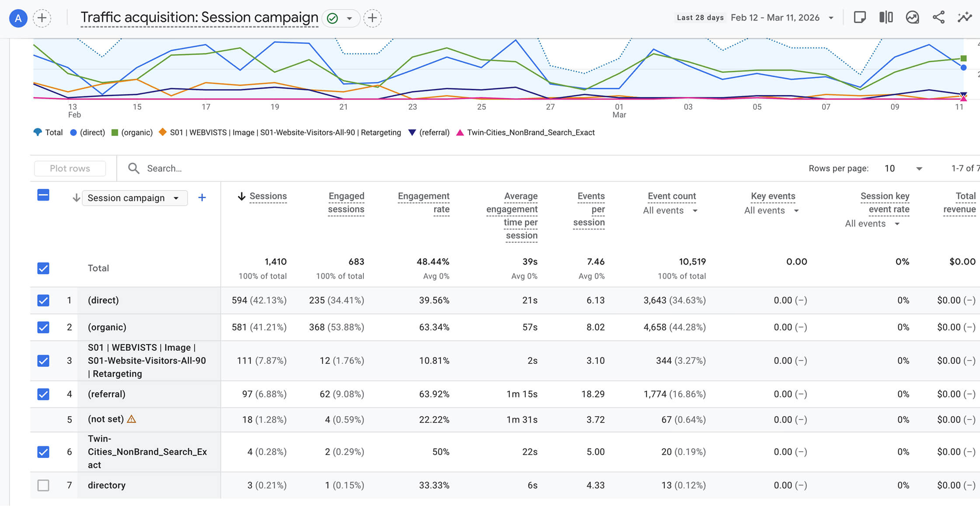Click the blue 'A' segment badge

[x=18, y=18]
